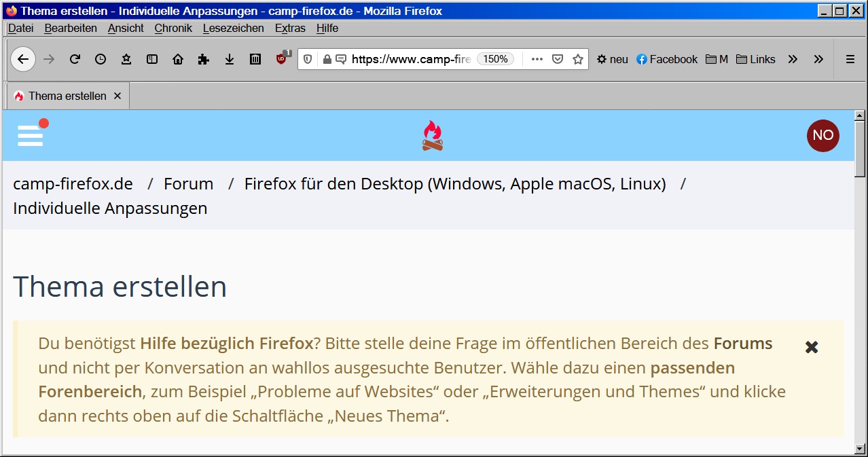Save page to Pocket
The image size is (868, 457).
tap(558, 59)
